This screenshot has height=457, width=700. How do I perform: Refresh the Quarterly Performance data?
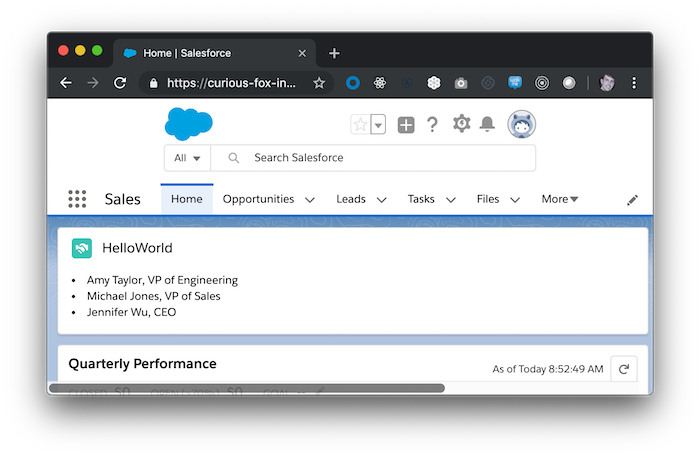pos(624,369)
